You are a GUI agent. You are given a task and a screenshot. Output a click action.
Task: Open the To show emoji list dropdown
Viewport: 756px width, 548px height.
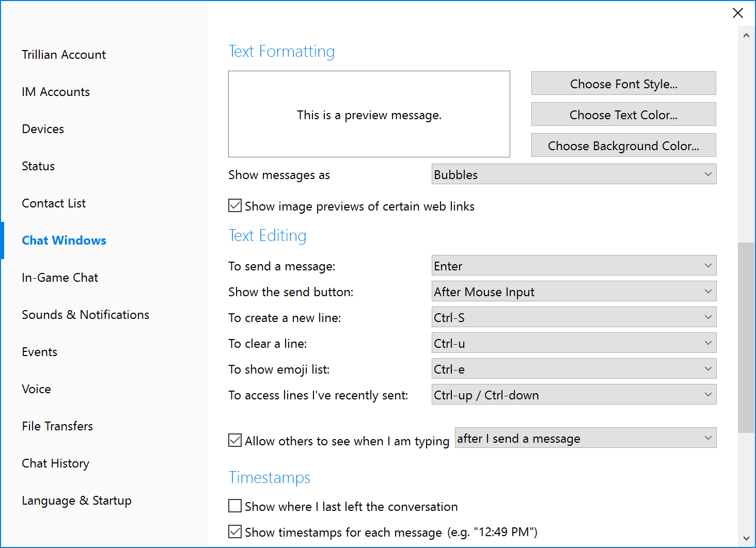[x=574, y=369]
